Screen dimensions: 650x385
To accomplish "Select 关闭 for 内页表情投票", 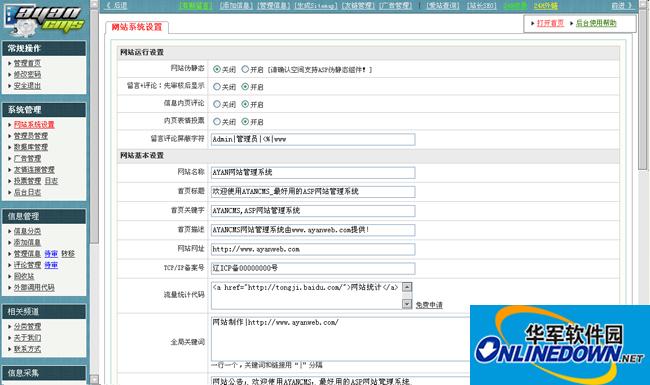I will coord(217,121).
